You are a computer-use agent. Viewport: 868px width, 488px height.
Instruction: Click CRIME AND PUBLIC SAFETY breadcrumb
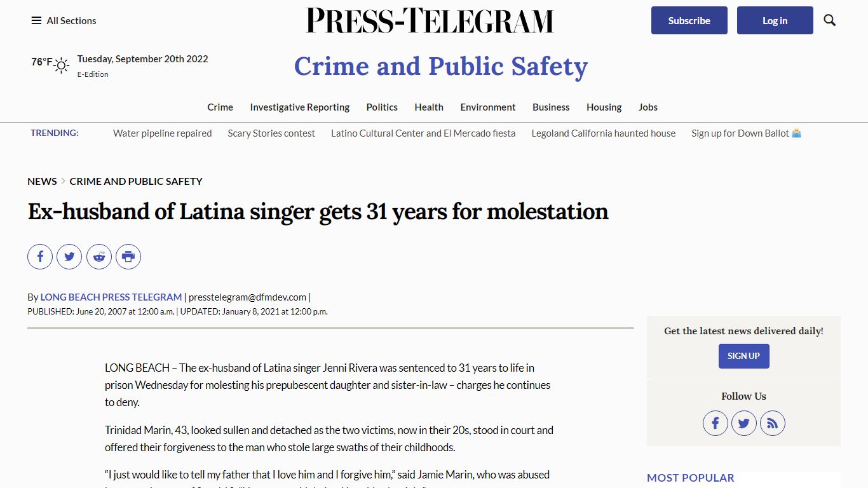(x=136, y=181)
